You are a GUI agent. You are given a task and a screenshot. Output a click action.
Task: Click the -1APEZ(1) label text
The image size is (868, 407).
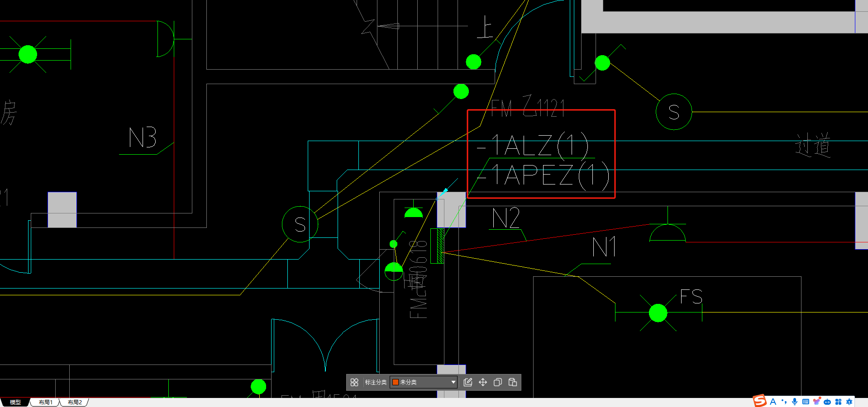(x=543, y=175)
